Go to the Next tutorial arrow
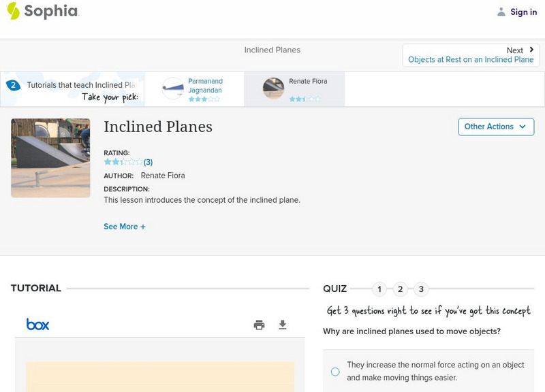 click(531, 50)
